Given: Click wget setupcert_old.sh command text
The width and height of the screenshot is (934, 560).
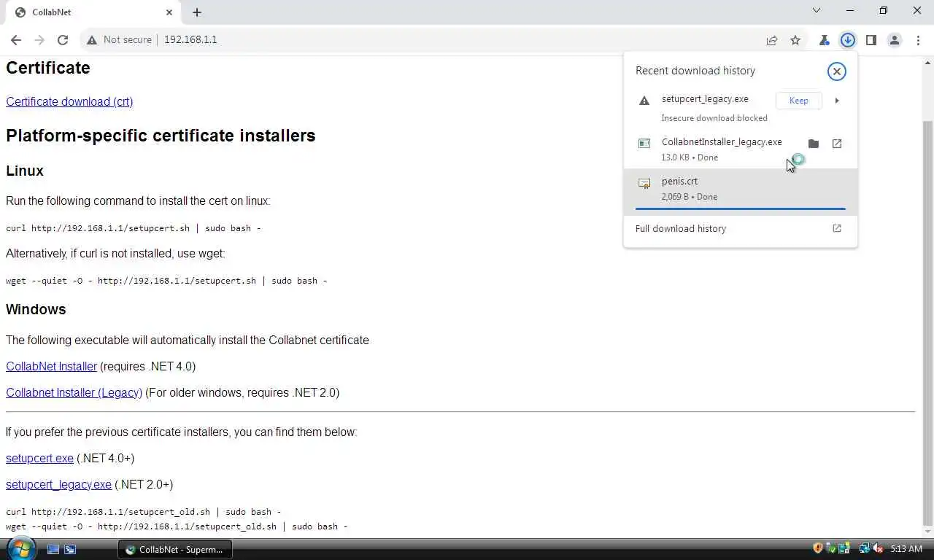Looking at the screenshot, I should 177,526.
